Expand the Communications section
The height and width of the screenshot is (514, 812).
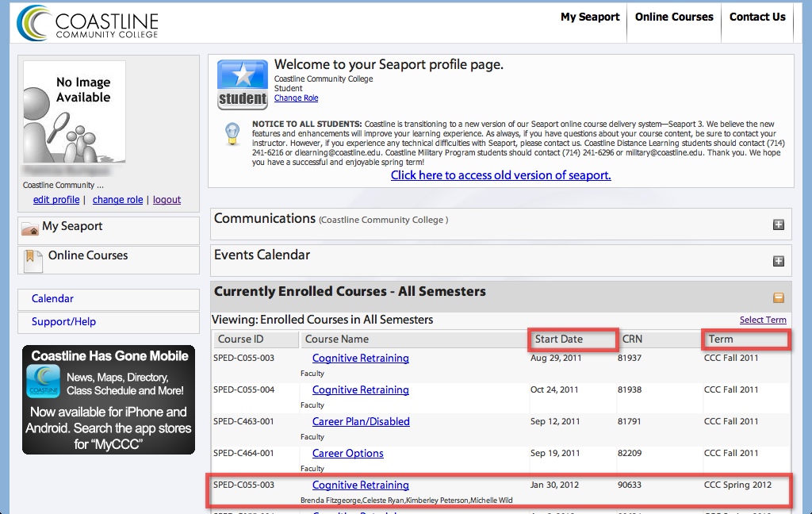coord(779,224)
